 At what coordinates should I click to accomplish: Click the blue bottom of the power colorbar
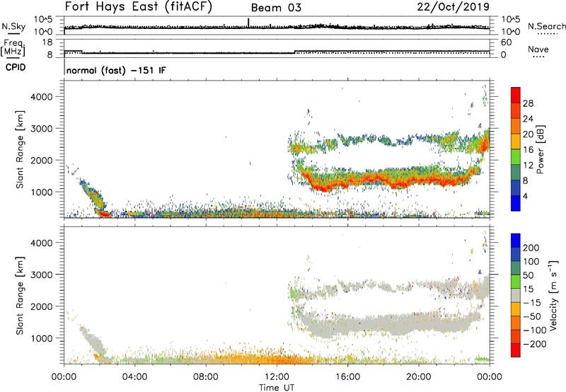(516, 203)
